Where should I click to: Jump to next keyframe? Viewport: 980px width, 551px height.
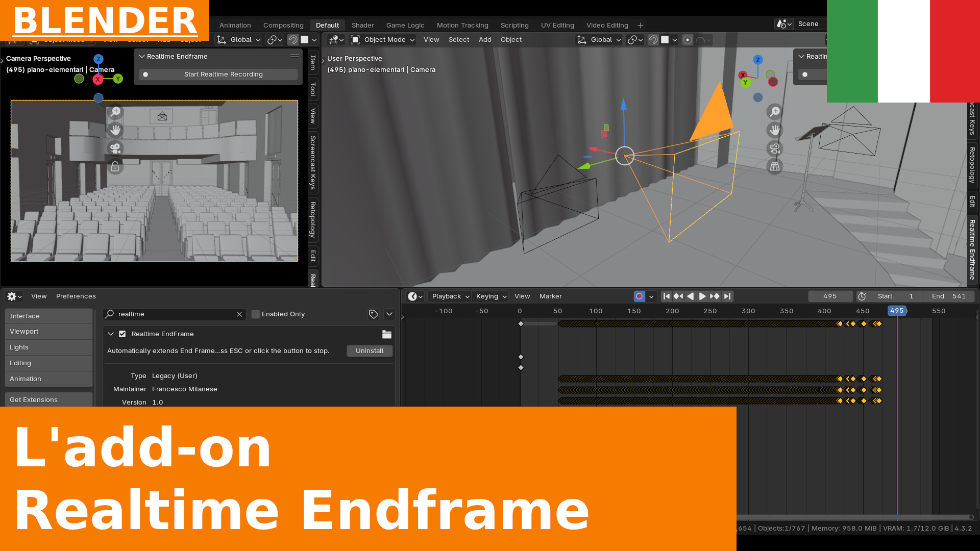715,296
